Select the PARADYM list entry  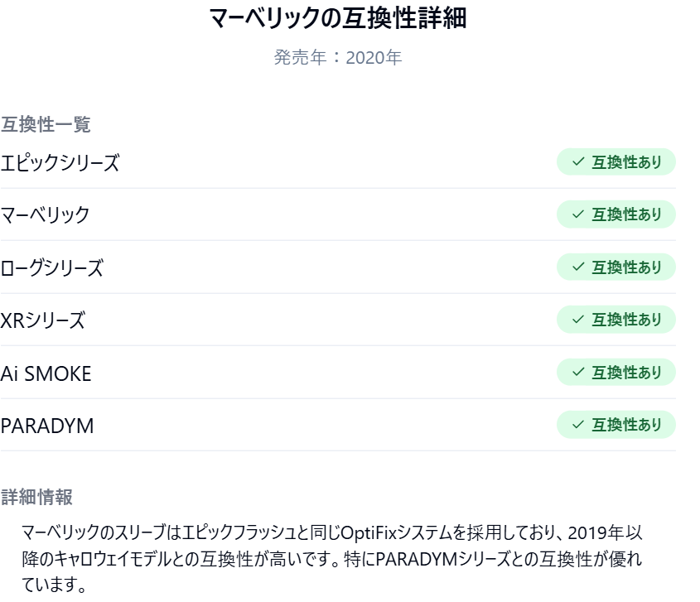[x=47, y=426]
